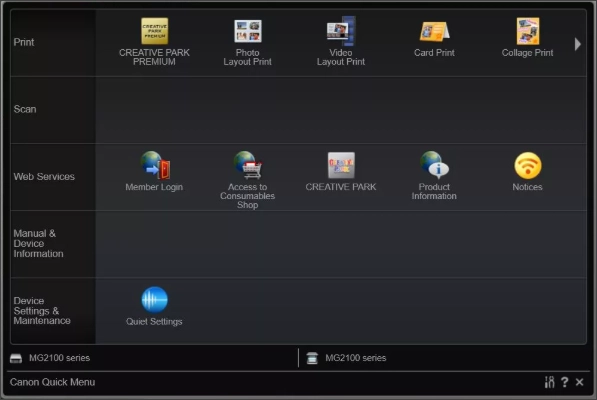Open Product Information
This screenshot has height=400, width=597.
434,166
